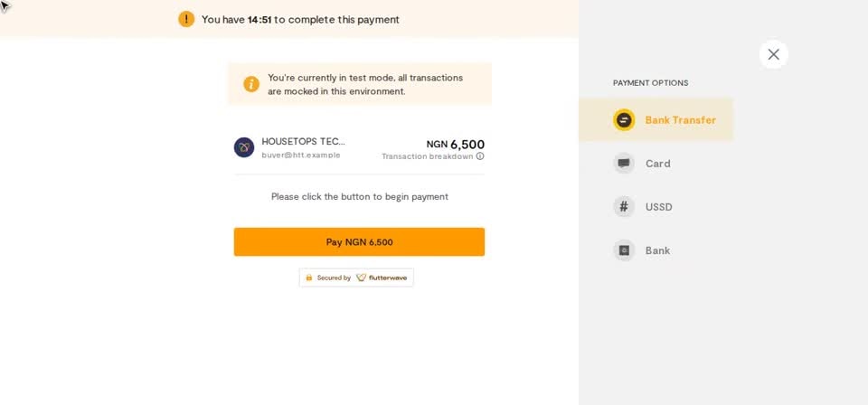
Task: Click the Flutterwave logo
Action: 382,278
